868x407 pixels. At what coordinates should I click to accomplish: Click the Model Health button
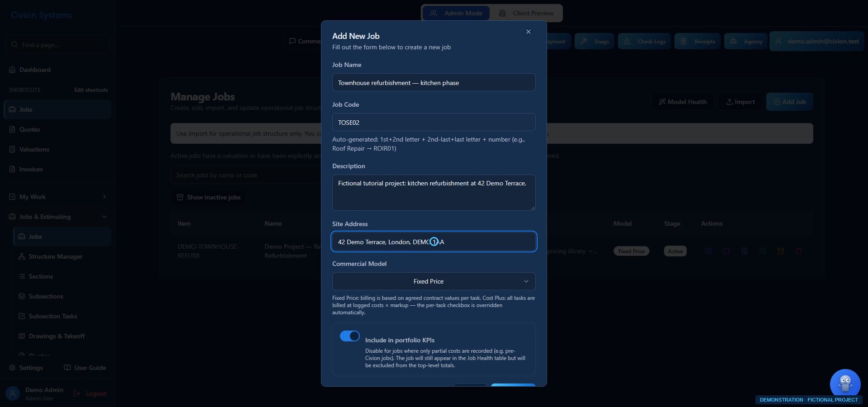683,102
